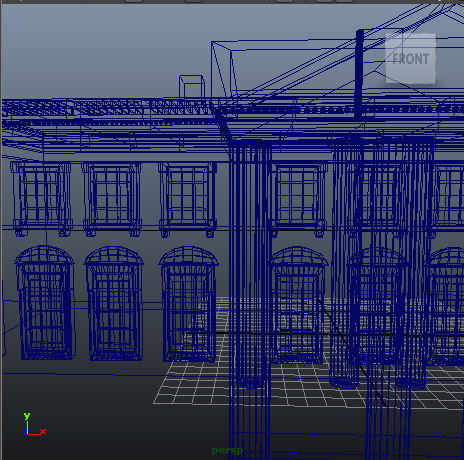This screenshot has height=460, width=464.
Task: Select the dentil cornice along the left roofline
Action: pyautogui.click(x=107, y=107)
